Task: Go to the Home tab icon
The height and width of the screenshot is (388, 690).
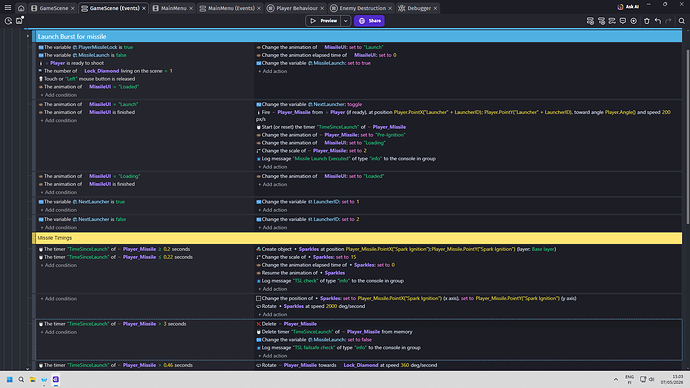Action: 21,8
